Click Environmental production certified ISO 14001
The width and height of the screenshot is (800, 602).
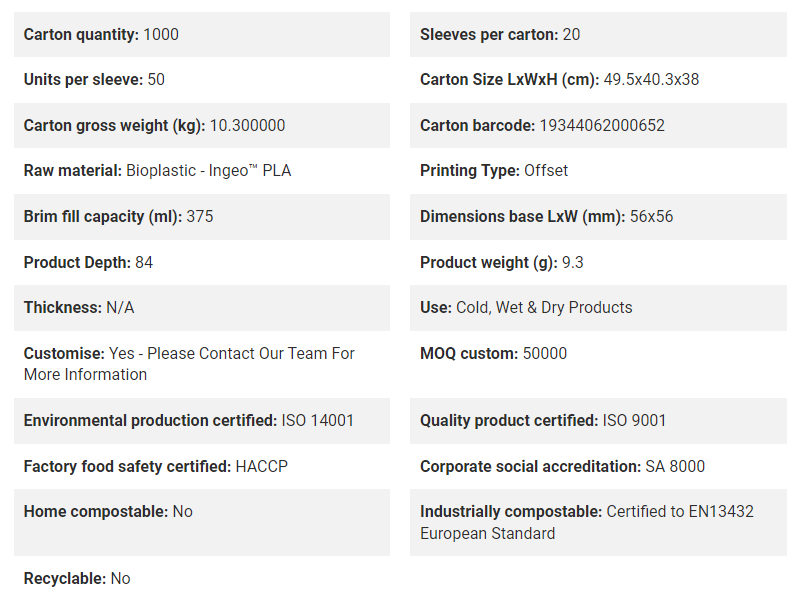pyautogui.click(x=189, y=420)
